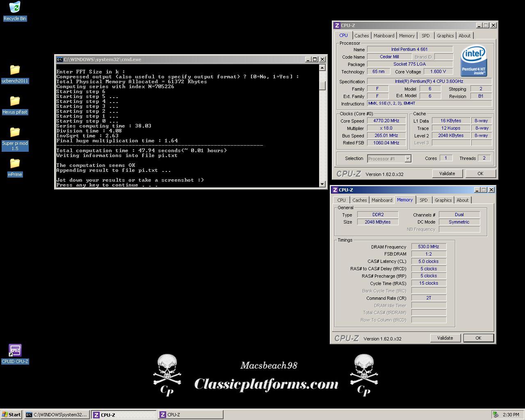Open Mainboard tab in top CPU-Z window

(x=384, y=36)
